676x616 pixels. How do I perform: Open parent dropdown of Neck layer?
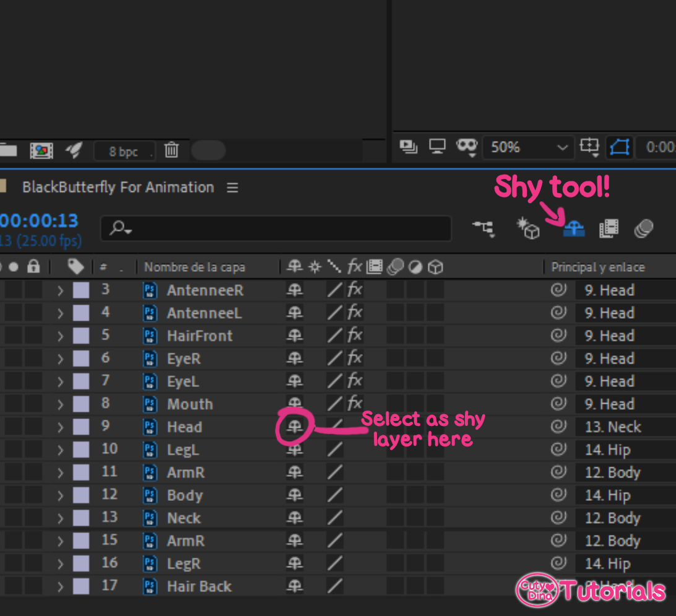625,518
